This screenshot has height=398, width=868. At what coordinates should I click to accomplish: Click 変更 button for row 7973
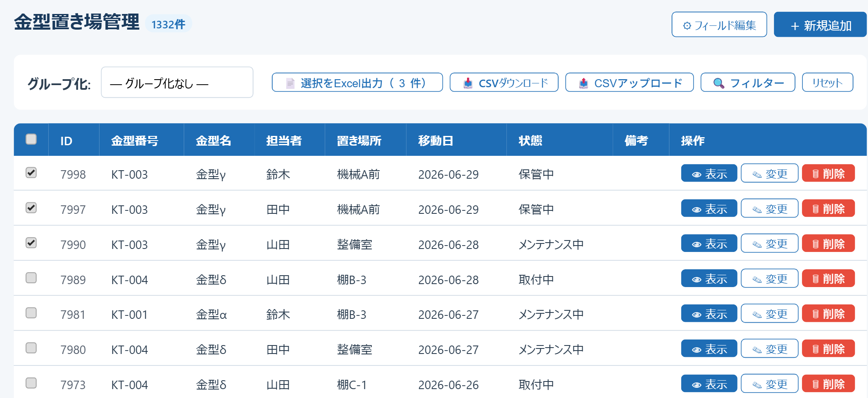tap(769, 384)
